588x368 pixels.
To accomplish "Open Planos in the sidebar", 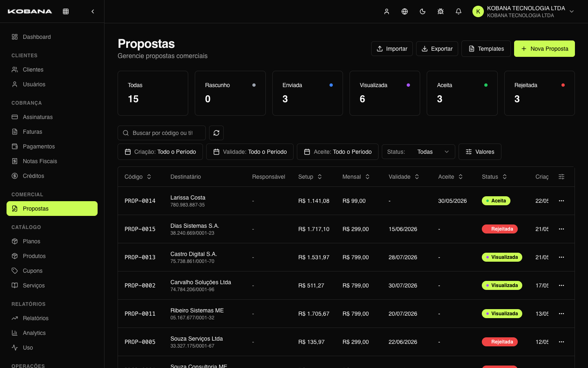I will (52, 241).
